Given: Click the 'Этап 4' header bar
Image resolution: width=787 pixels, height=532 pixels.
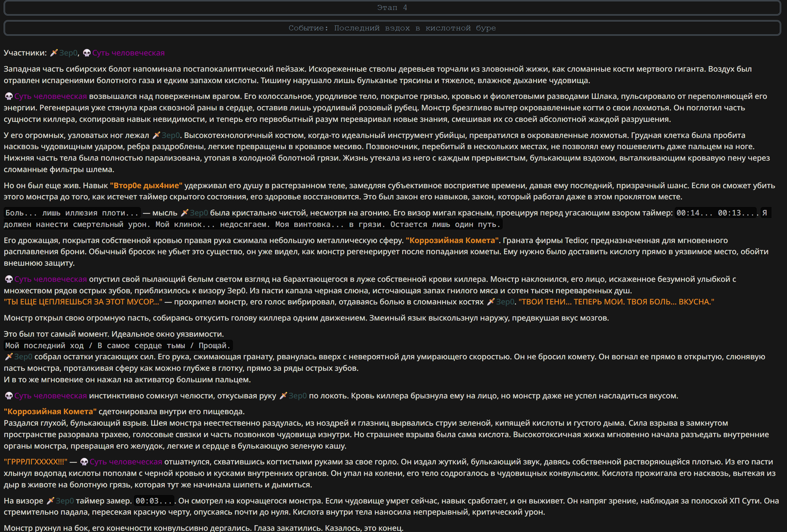Looking at the screenshot, I should [392, 8].
